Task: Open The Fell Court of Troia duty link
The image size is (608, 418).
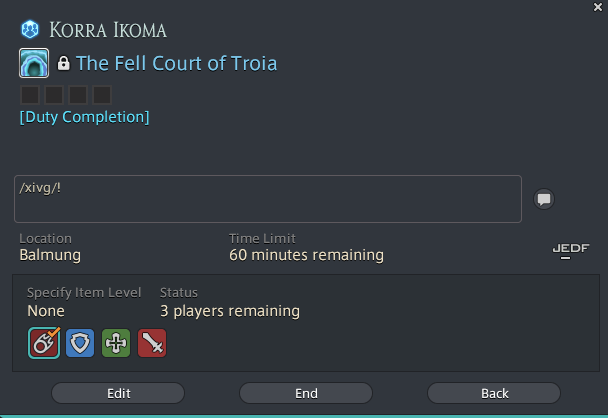Action: pyautogui.click(x=176, y=63)
